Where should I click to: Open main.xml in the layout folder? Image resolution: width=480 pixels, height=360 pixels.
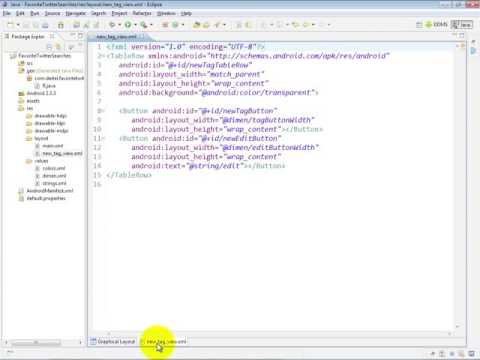pyautogui.click(x=49, y=146)
